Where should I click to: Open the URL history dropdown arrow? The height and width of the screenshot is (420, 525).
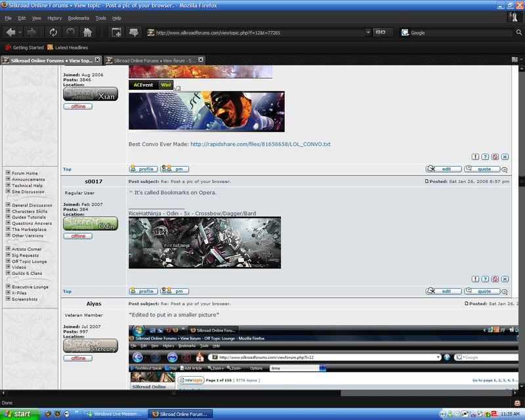368,32
